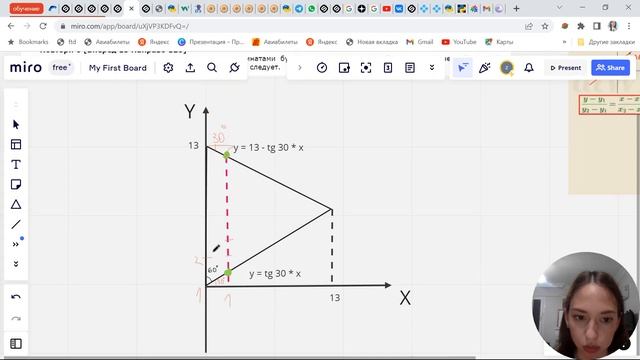
Task: Open the notes panel icon
Action: click(x=410, y=68)
